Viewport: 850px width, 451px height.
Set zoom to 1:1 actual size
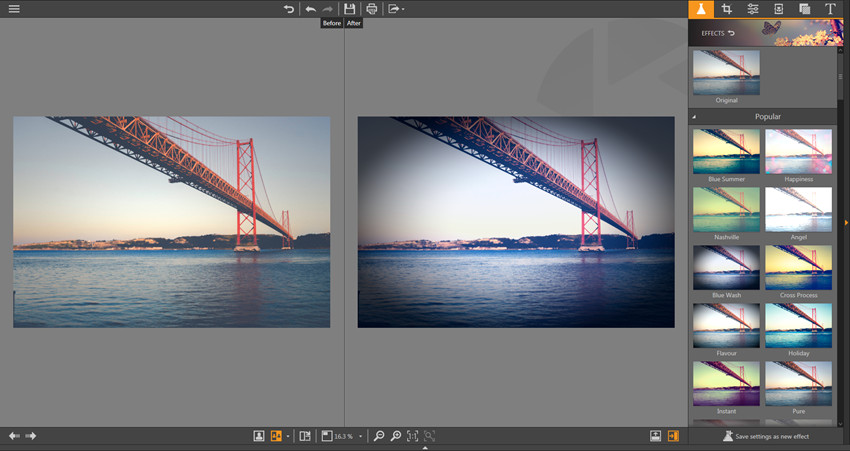point(413,436)
